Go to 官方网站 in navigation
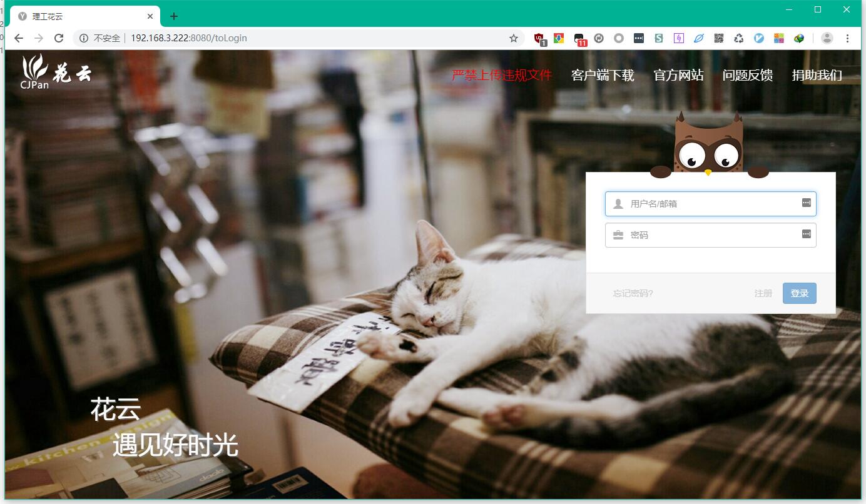The width and height of the screenshot is (866, 504). (678, 76)
